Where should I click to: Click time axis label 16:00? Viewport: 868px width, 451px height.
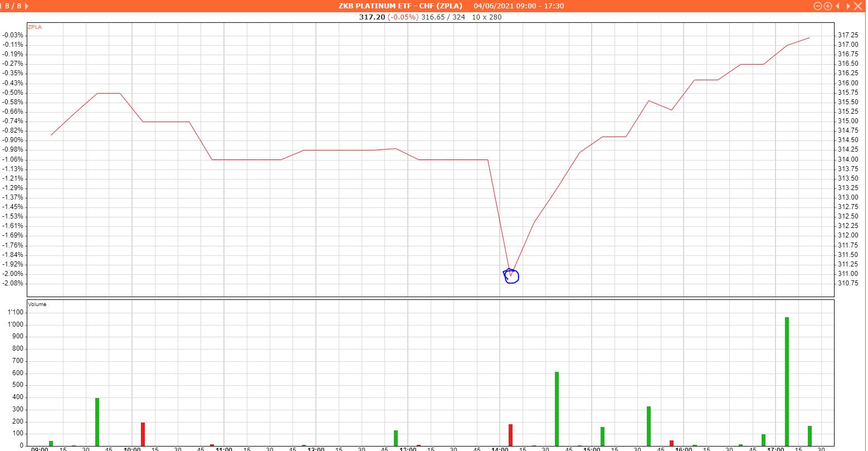(684, 448)
